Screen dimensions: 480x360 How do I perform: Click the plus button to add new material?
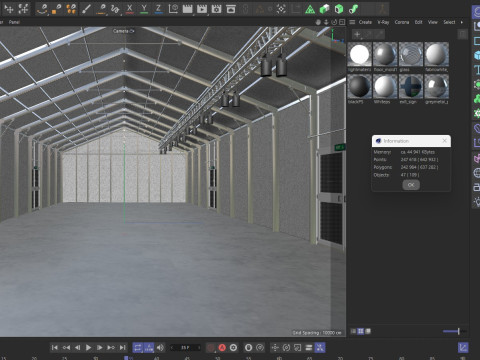(357, 34)
